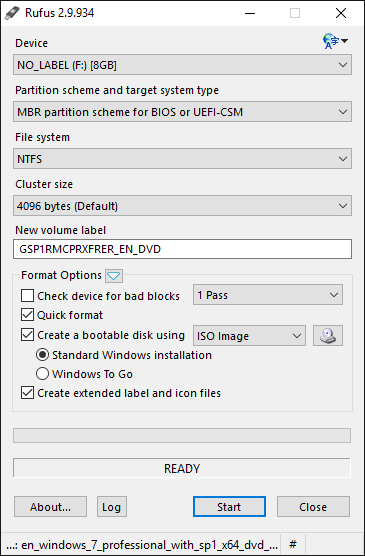Select the Windows To Go radio option

[42, 374]
